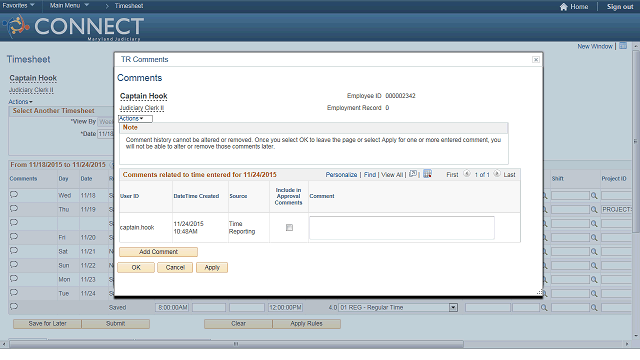Click into the Comment text box
The width and height of the screenshot is (640, 360).
click(x=402, y=228)
